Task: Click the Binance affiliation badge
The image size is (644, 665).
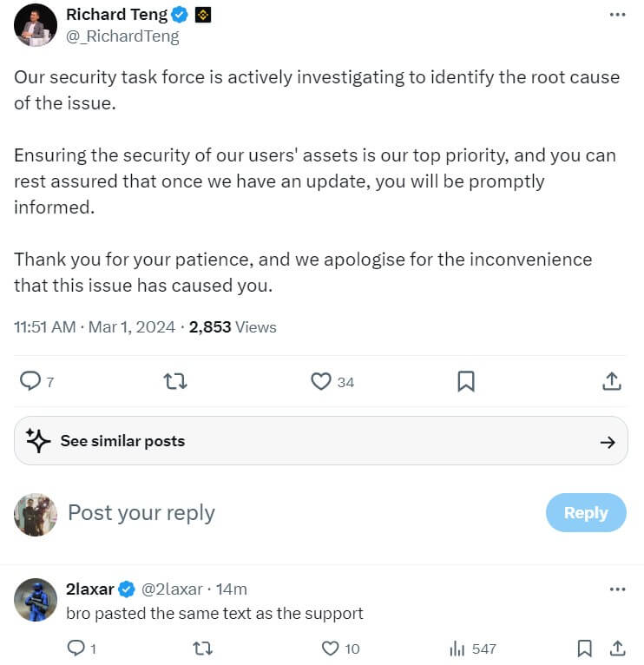Action: click(205, 15)
